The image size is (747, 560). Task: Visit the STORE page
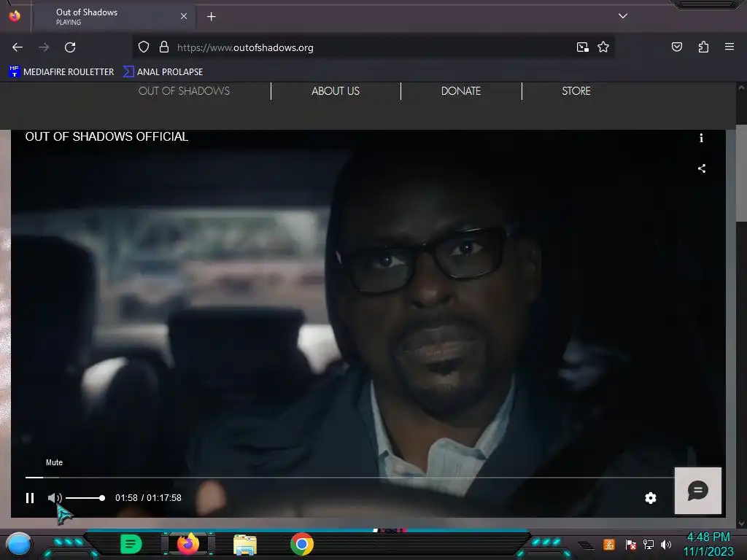tap(576, 91)
